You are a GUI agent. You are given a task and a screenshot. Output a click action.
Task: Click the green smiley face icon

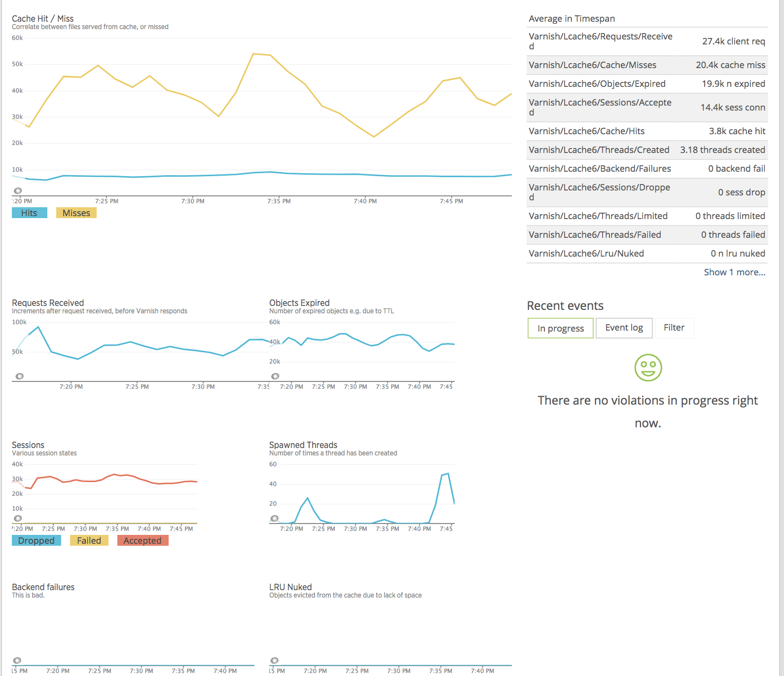pos(648,368)
